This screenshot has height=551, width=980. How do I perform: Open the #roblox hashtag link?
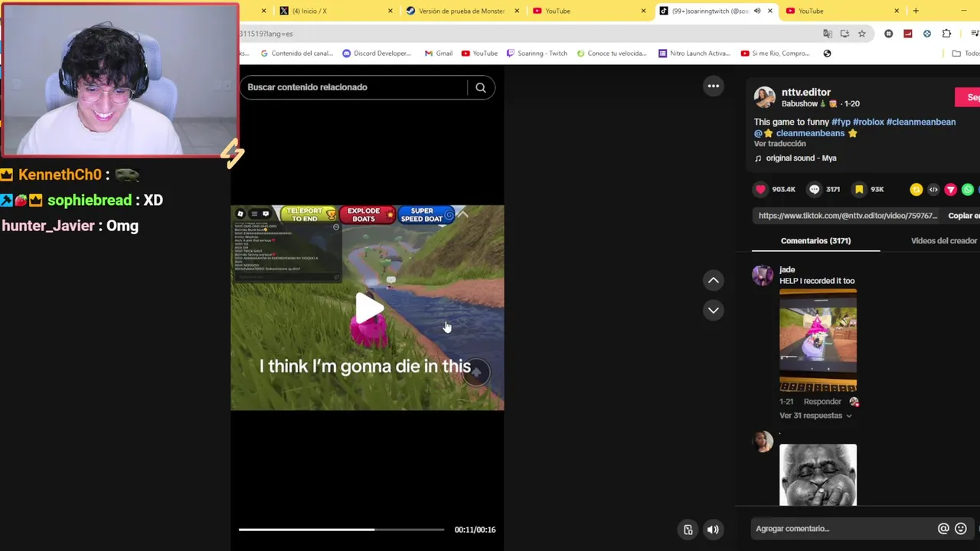pos(868,122)
